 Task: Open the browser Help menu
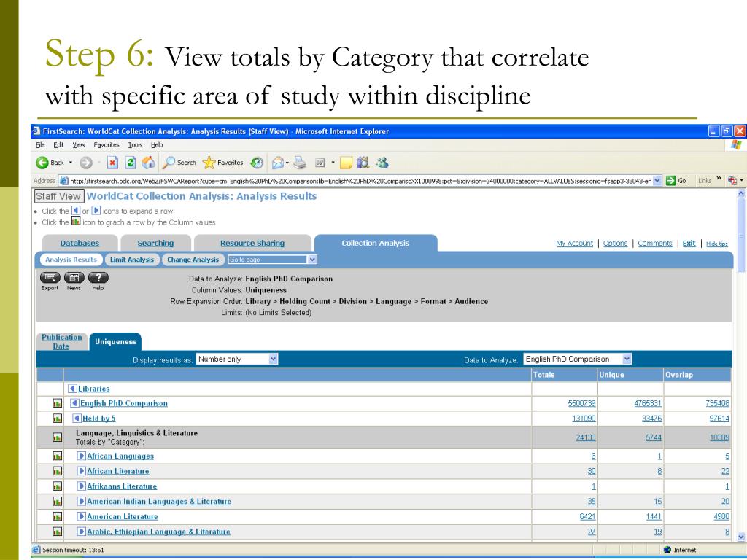[x=157, y=145]
